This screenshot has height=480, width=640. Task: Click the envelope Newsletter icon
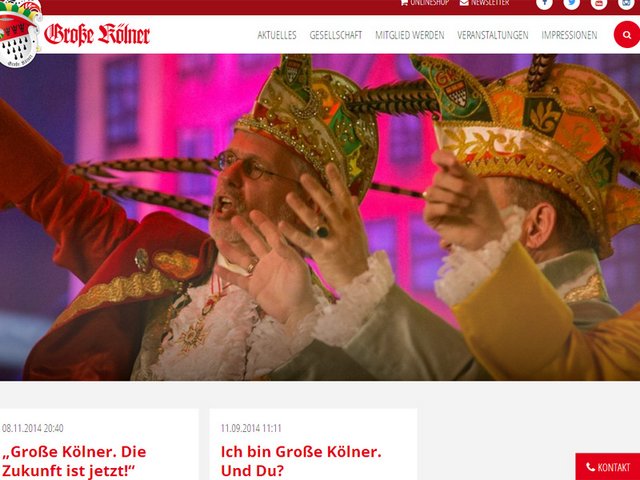(x=464, y=2)
